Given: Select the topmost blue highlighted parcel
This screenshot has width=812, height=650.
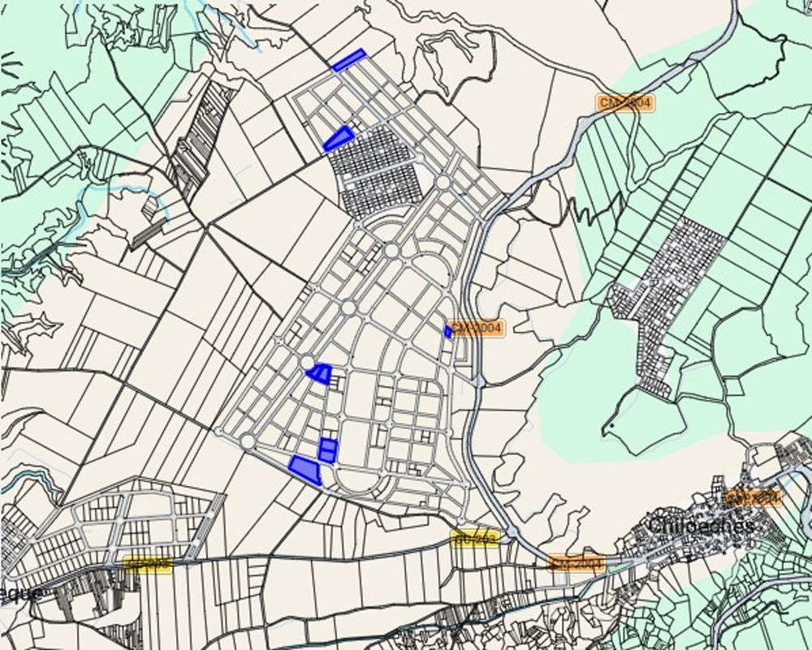Looking at the screenshot, I should point(349,60).
